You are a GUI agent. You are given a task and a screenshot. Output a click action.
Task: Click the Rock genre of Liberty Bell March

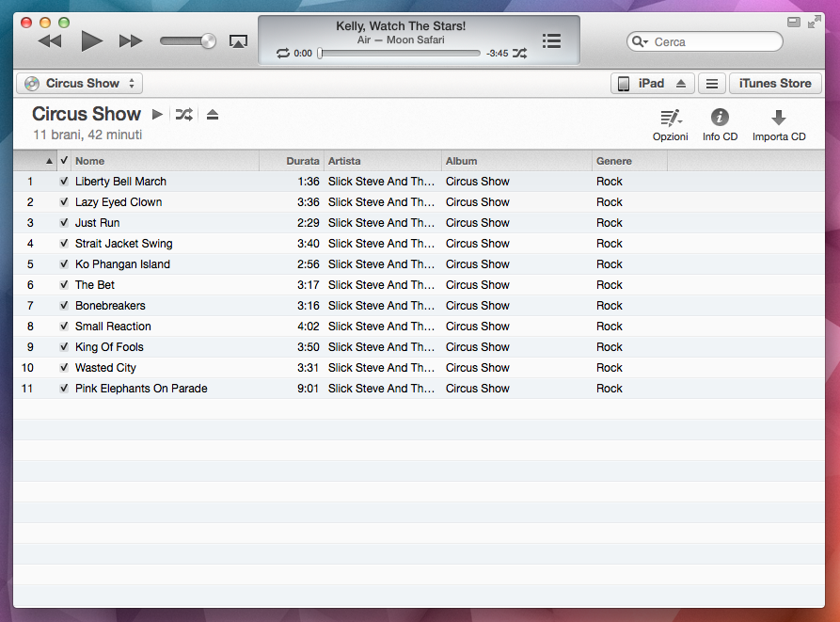click(610, 181)
